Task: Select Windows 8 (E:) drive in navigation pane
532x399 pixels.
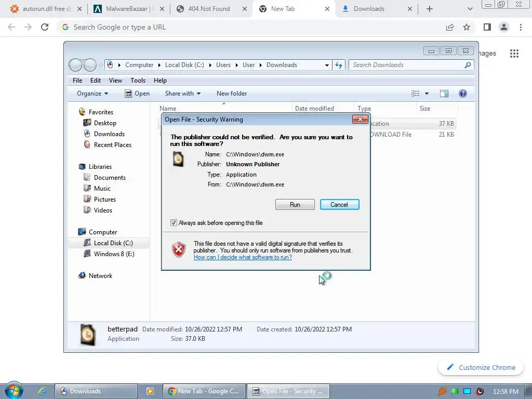Action: pos(114,254)
